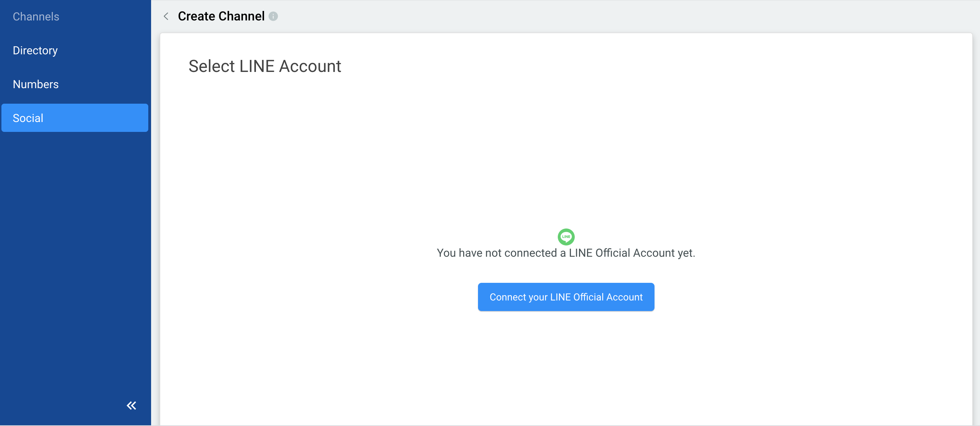Click the word 'Account' in the heading
Screen dimensions: 980x426
[310, 66]
